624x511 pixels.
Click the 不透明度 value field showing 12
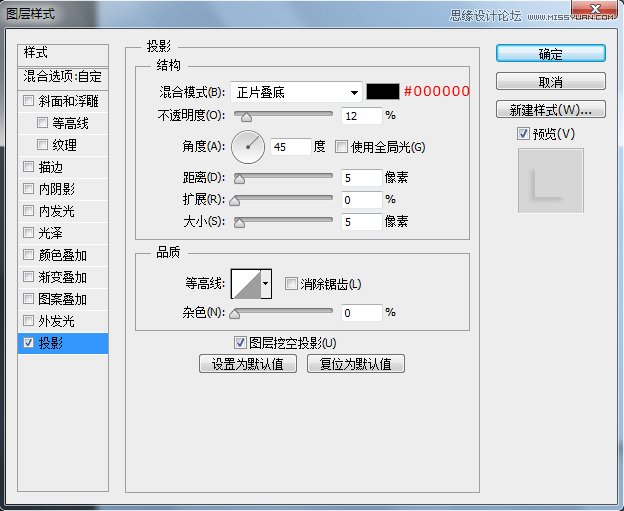362,116
